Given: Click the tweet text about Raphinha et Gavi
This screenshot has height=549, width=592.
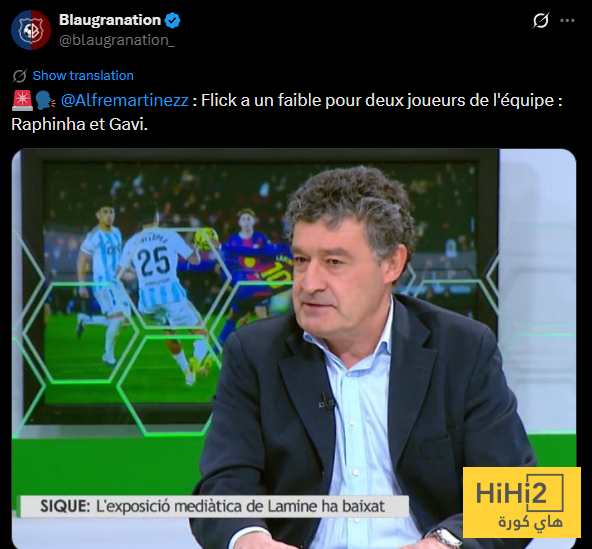Looking at the screenshot, I should pos(287,112).
